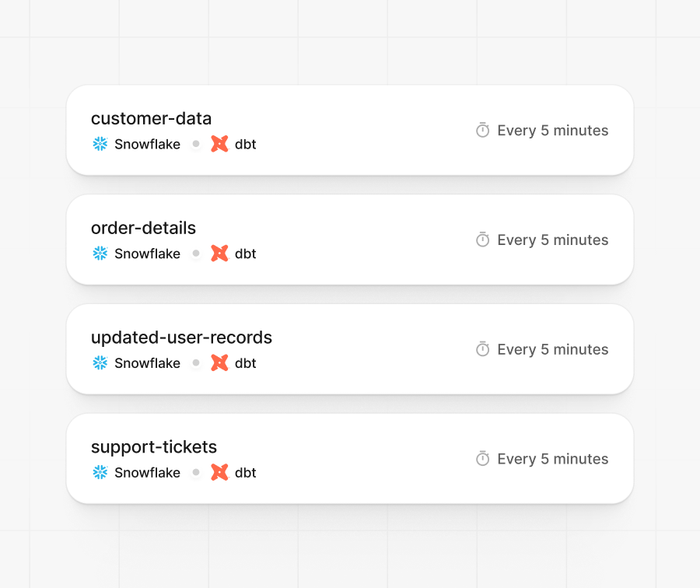Select the updated-user-records title

[x=181, y=338]
